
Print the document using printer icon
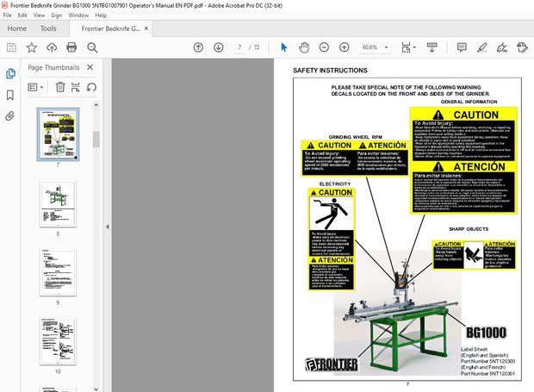click(x=74, y=47)
